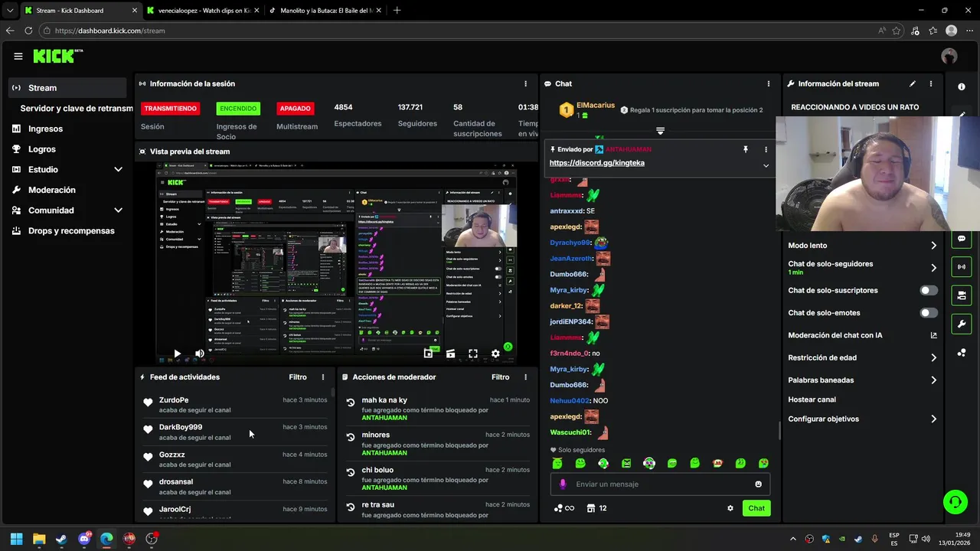The image size is (980, 551).
Task: Toggle theater mode in stream preview
Action: [450, 354]
